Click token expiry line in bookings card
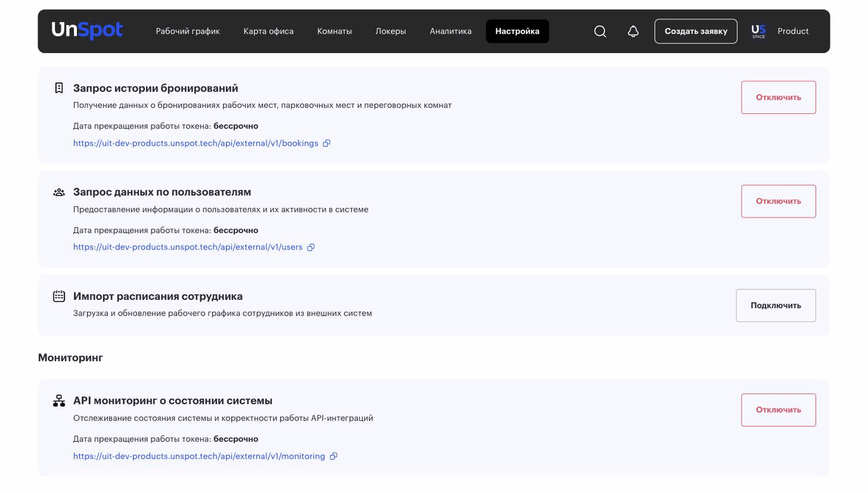 pos(165,126)
